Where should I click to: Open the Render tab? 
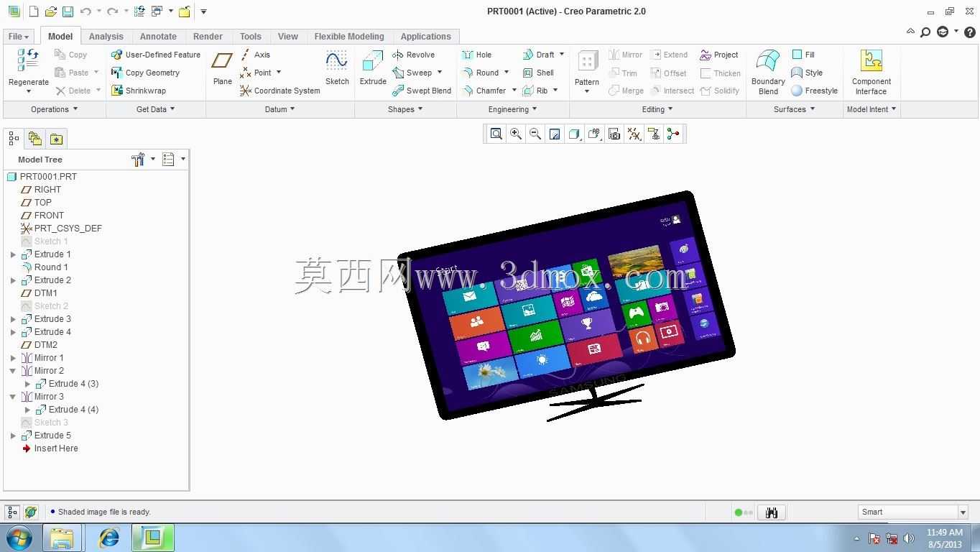click(208, 36)
